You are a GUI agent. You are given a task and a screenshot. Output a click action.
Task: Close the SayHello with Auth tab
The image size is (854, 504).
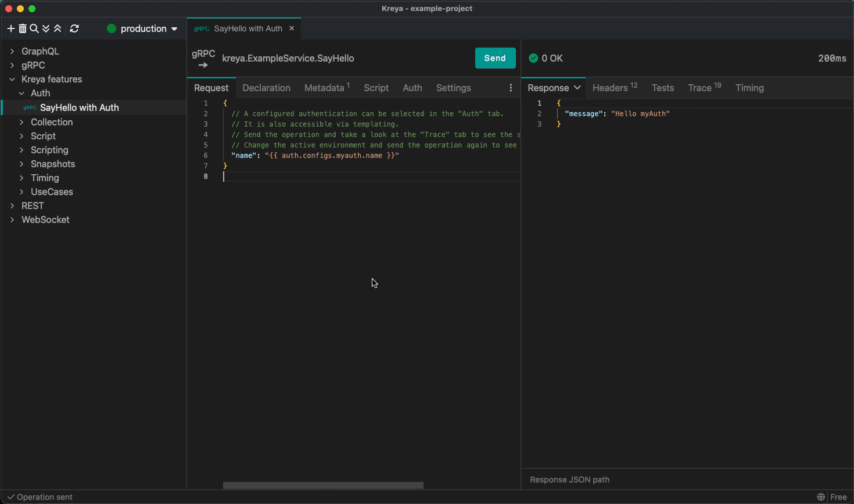[292, 28]
